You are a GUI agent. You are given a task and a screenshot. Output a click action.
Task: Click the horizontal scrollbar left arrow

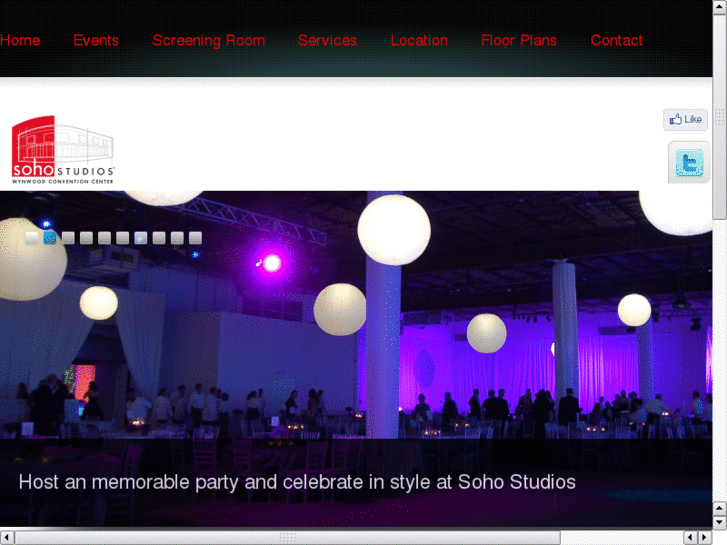[x=7, y=538]
